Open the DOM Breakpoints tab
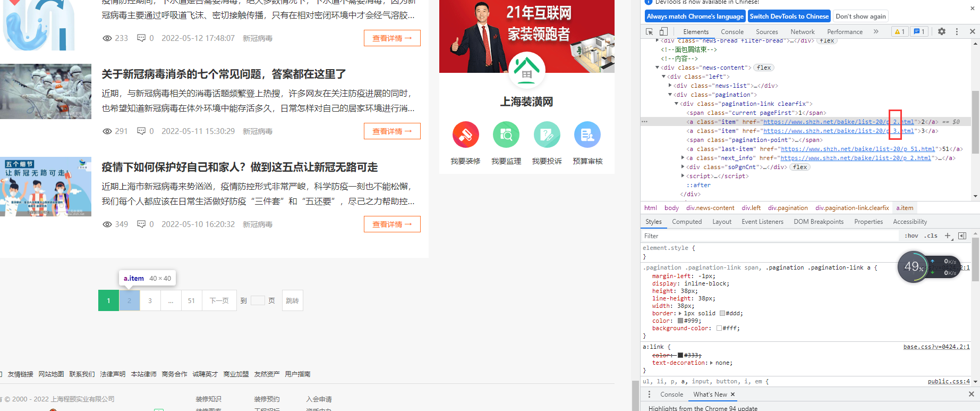 (819, 222)
